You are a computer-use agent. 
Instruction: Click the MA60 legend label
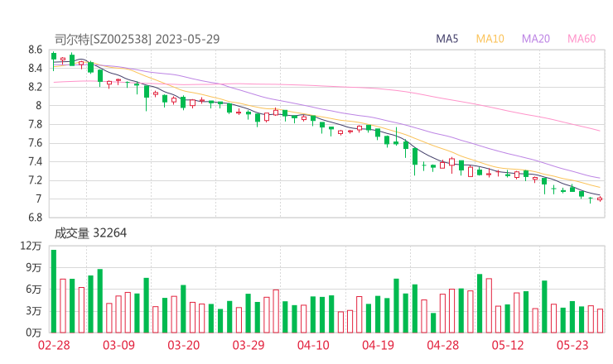582,39
